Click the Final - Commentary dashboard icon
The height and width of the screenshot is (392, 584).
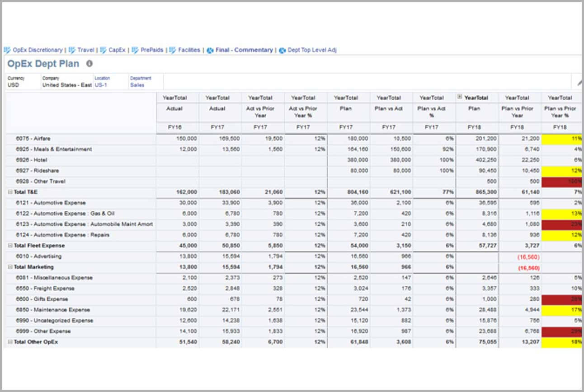[x=210, y=50]
